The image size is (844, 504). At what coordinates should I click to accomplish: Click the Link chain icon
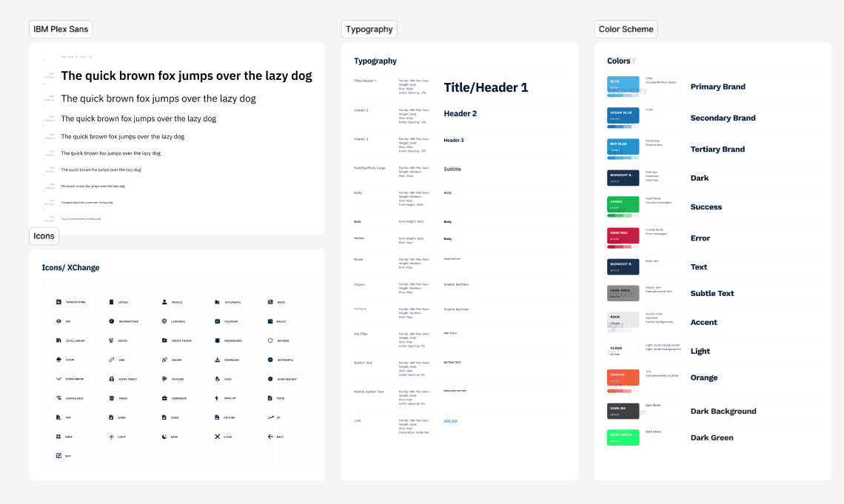tap(111, 359)
